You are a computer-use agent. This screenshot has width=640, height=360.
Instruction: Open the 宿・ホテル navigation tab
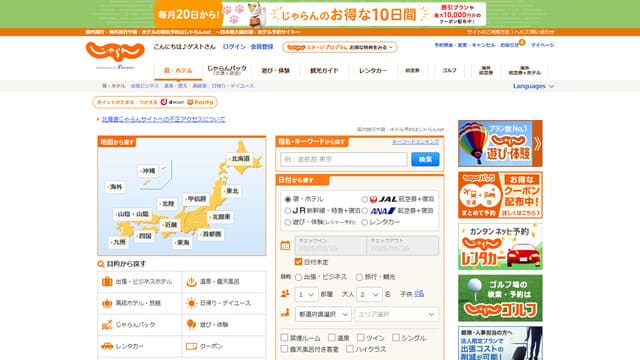(x=178, y=71)
